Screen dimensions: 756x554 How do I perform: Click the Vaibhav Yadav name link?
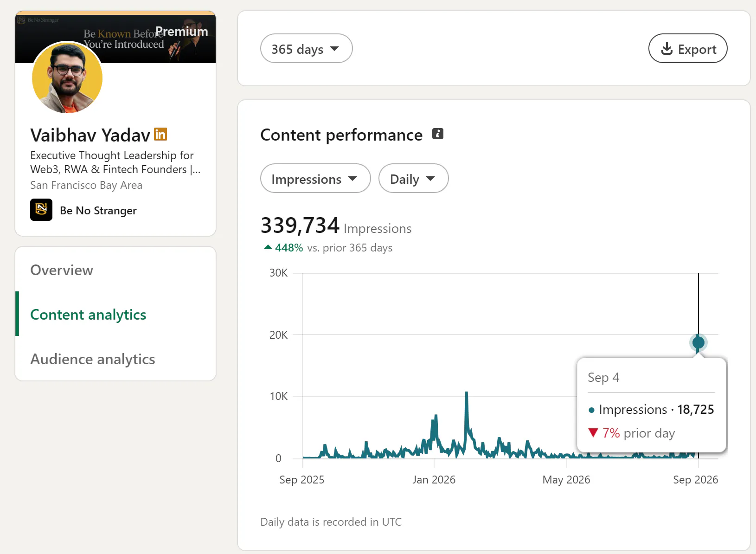pos(90,135)
